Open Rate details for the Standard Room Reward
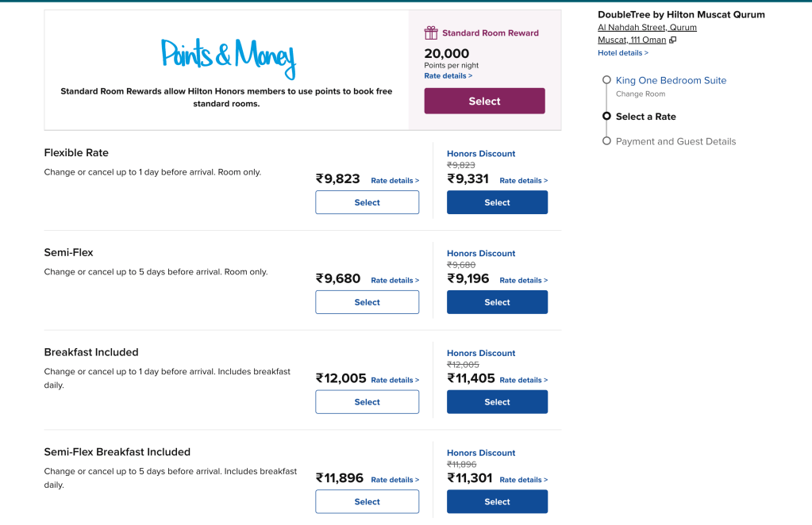The width and height of the screenshot is (812, 525). (448, 76)
